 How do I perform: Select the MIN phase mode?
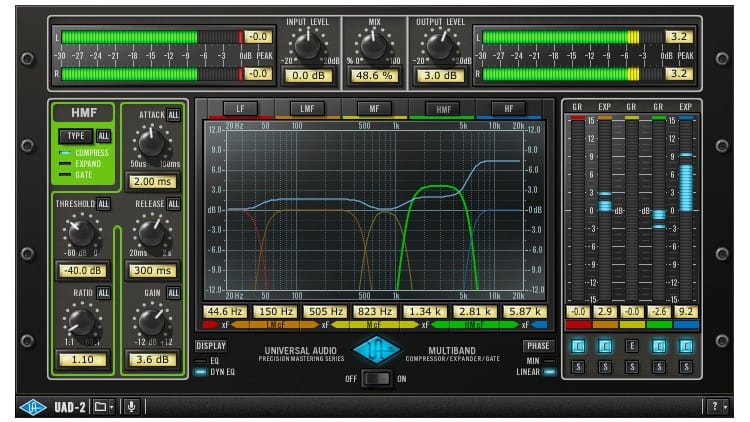[x=541, y=361]
